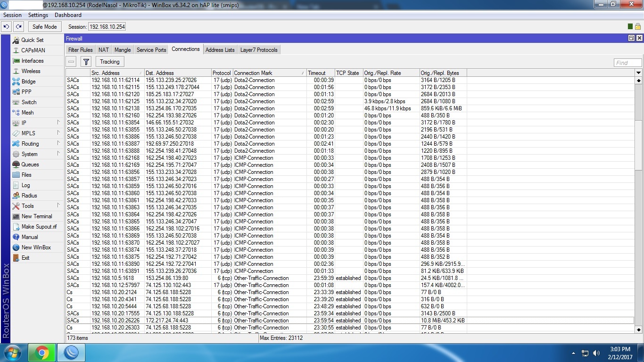Expand the MPLS submenu
Image resolution: width=644 pixels, height=362 pixels.
[x=58, y=133]
